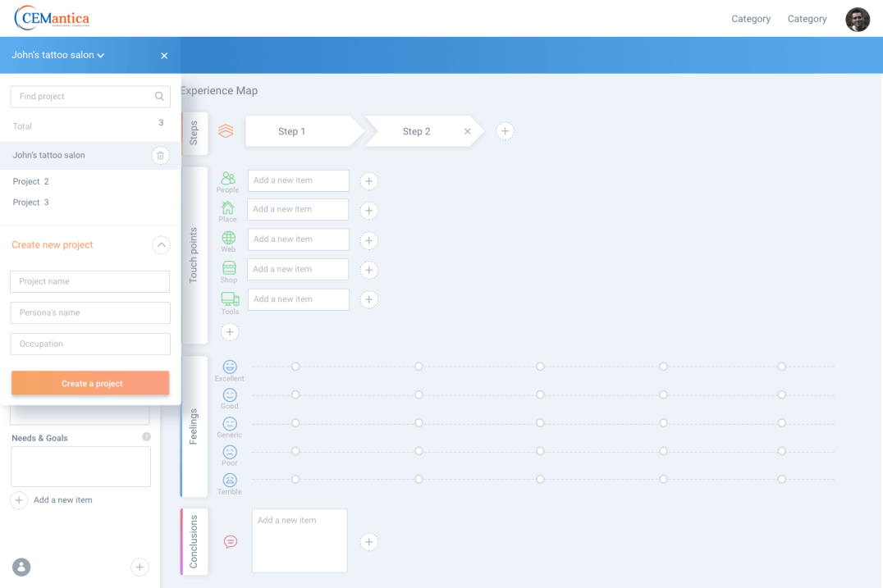The width and height of the screenshot is (883, 588).
Task: Click the search magnifier in Find project
Action: pyautogui.click(x=159, y=97)
